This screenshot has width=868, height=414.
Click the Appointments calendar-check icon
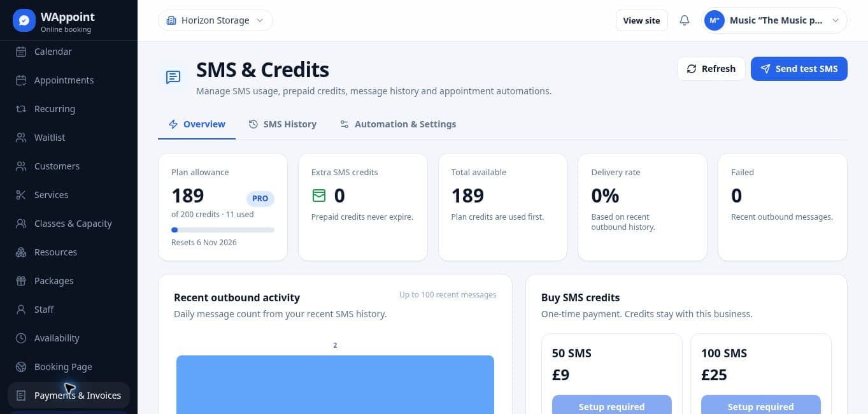pos(21,80)
